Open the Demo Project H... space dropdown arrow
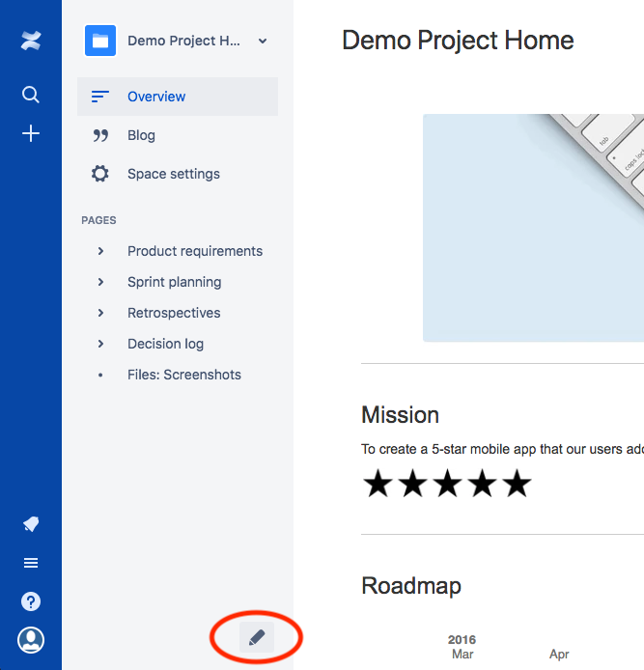 263,41
